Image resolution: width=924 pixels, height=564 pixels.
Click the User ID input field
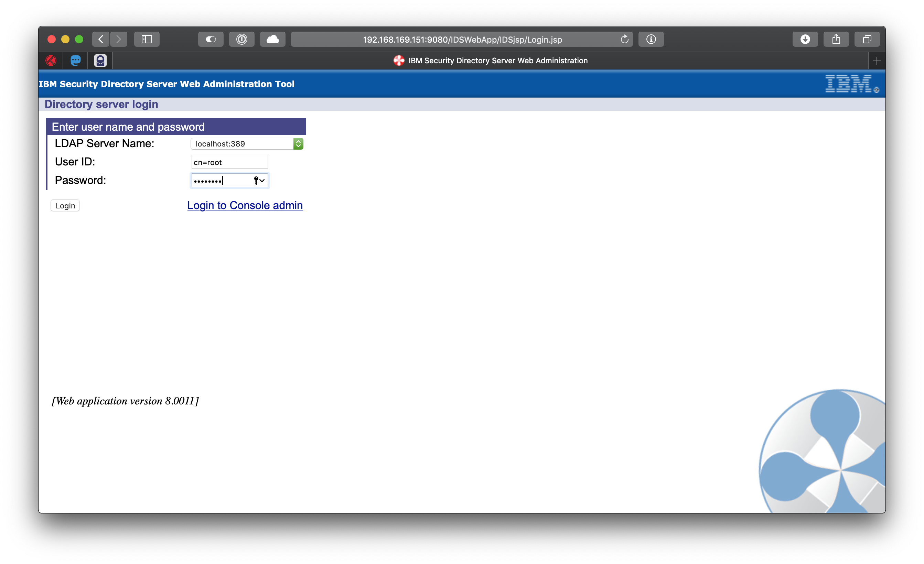click(x=229, y=162)
